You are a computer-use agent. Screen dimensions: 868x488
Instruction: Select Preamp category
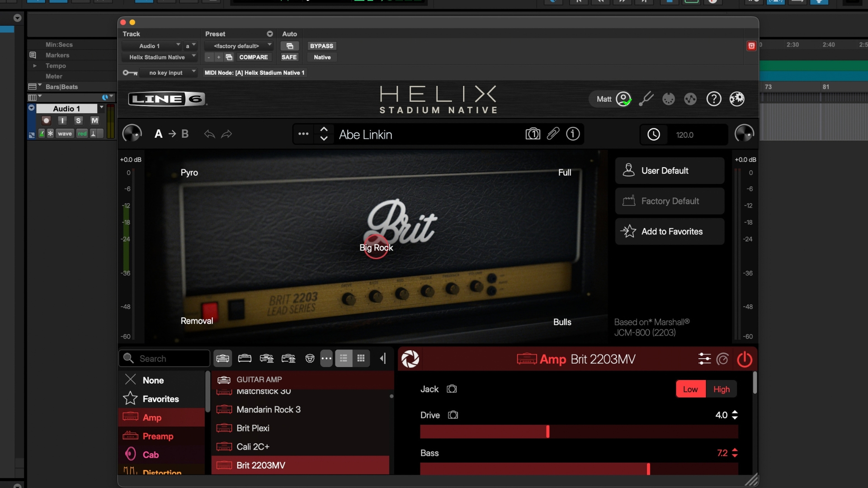point(162,436)
